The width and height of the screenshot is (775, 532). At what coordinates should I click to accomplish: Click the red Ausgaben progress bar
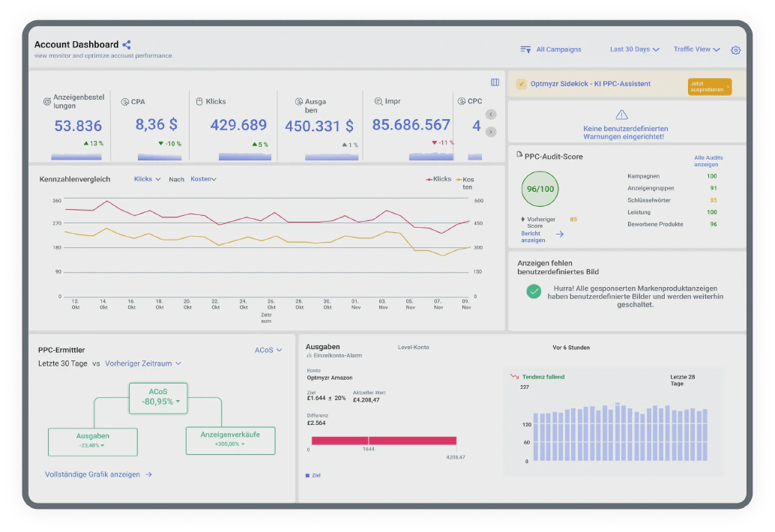[384, 441]
